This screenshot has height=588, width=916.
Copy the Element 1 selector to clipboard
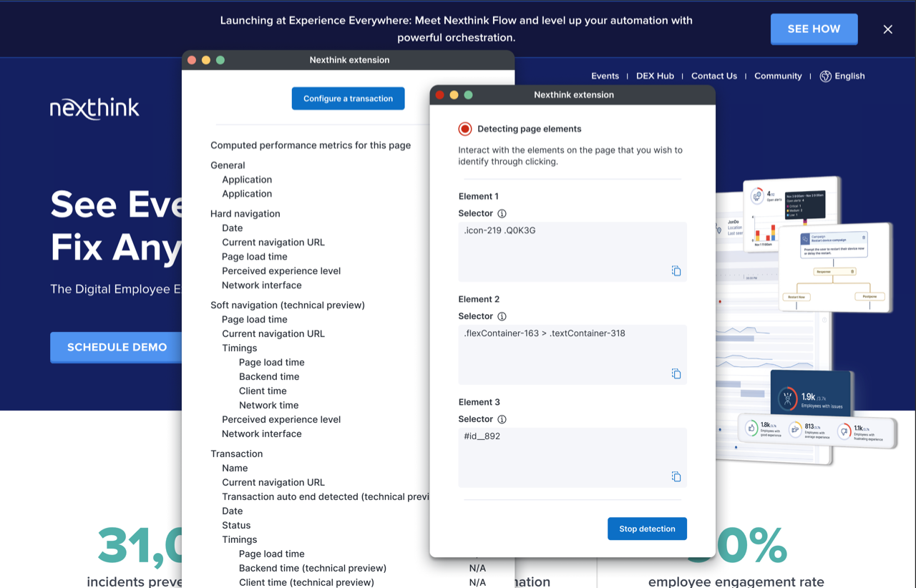(x=676, y=270)
